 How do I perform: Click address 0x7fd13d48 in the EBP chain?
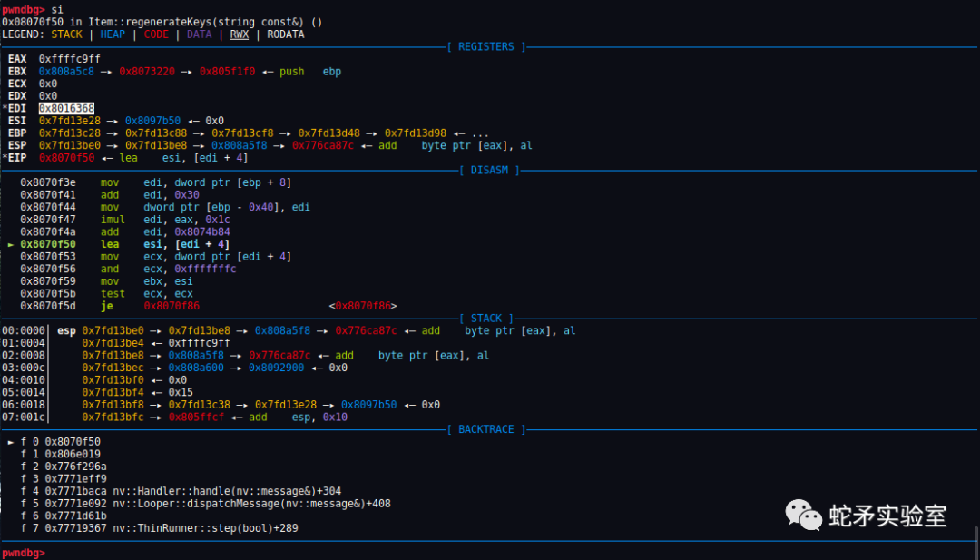[329, 133]
